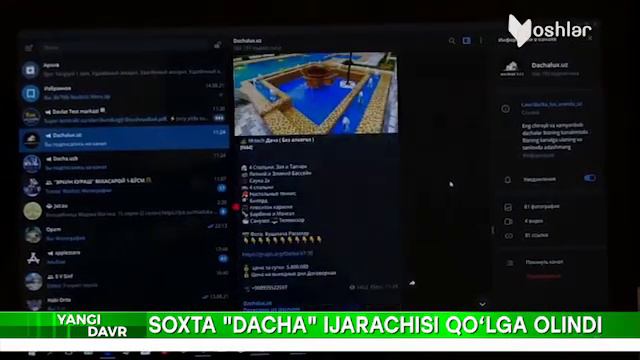Image resolution: width=640 pixels, height=360 pixels.
Task: Toggle the Уведомления switch
Action: click(589, 178)
